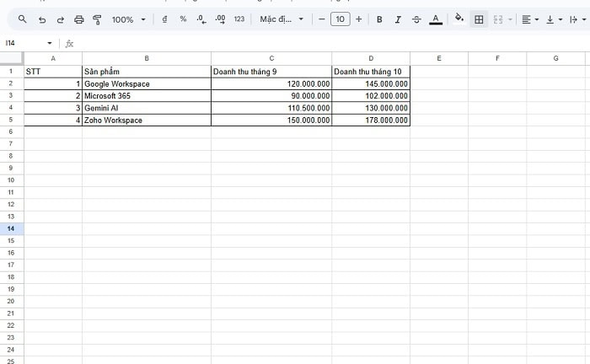Toggle strikethrough formatting
The height and width of the screenshot is (364, 590).
click(x=416, y=19)
